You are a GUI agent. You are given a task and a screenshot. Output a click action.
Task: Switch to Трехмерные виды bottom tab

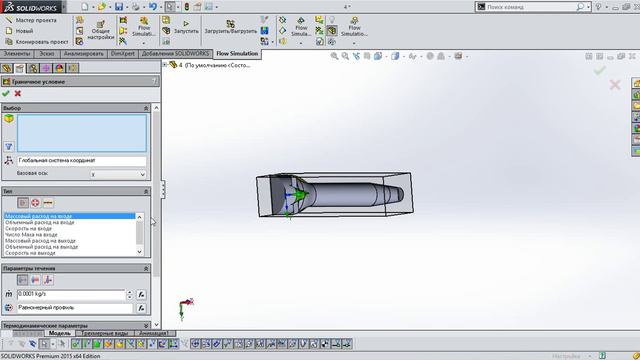click(105, 333)
